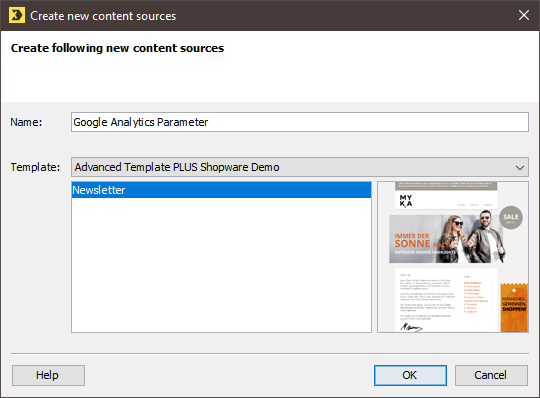The height and width of the screenshot is (398, 540).
Task: Close the Create new content sources dialog
Action: pyautogui.click(x=524, y=15)
